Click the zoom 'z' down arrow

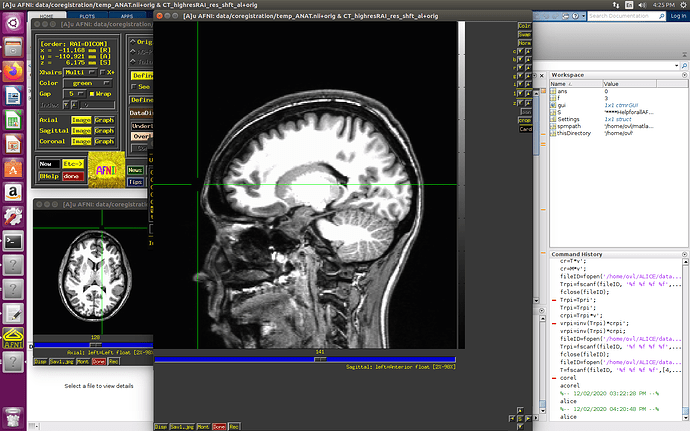(520, 103)
